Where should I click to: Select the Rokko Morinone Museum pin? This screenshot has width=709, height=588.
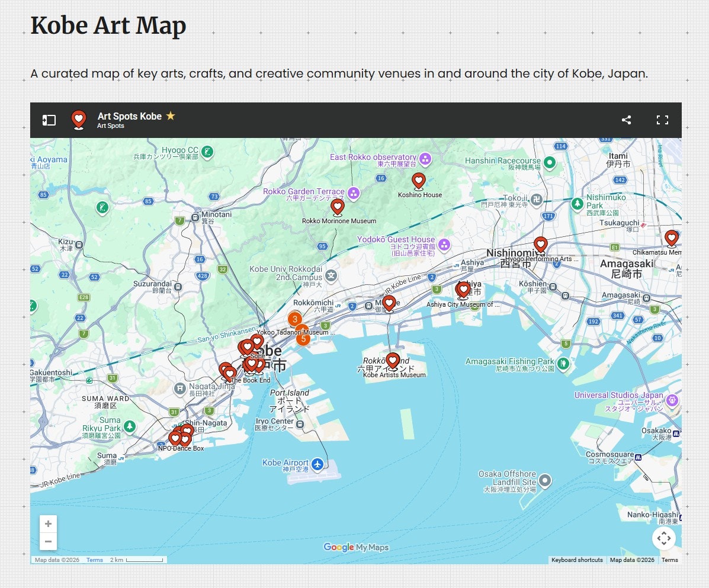[337, 207]
